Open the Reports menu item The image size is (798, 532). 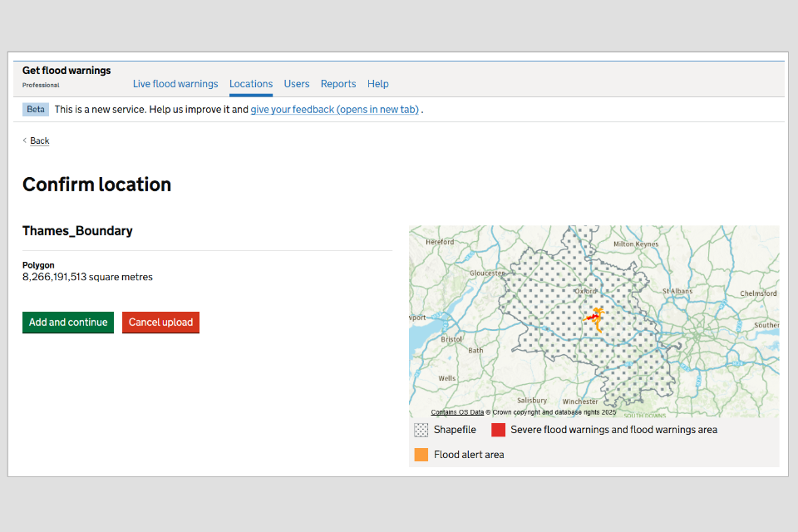coord(338,84)
